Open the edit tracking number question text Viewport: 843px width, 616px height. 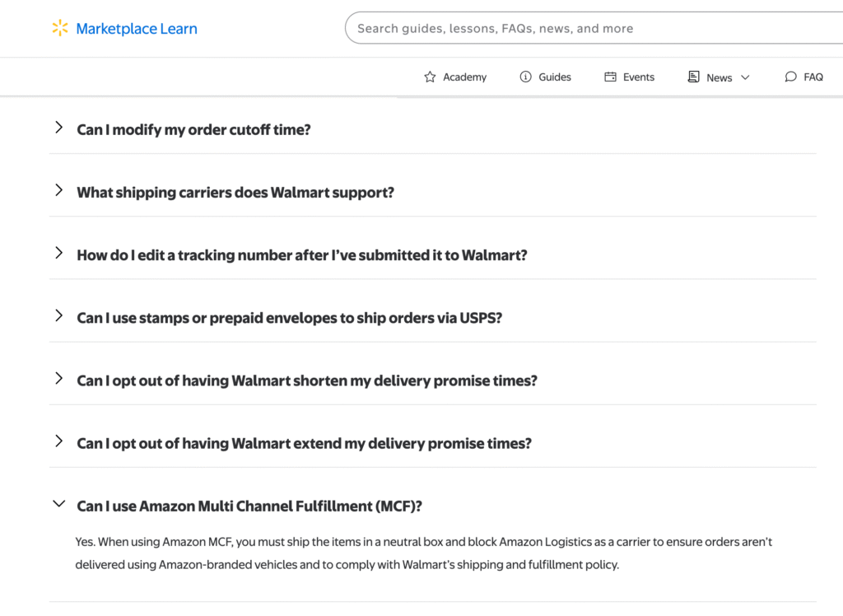coord(302,255)
